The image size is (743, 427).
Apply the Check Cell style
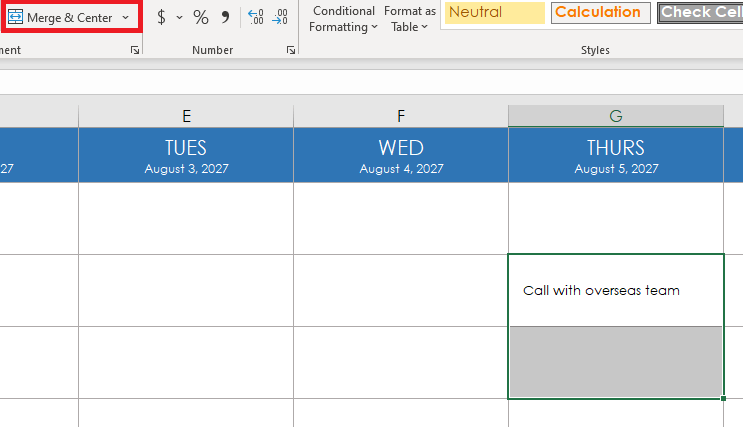[700, 13]
